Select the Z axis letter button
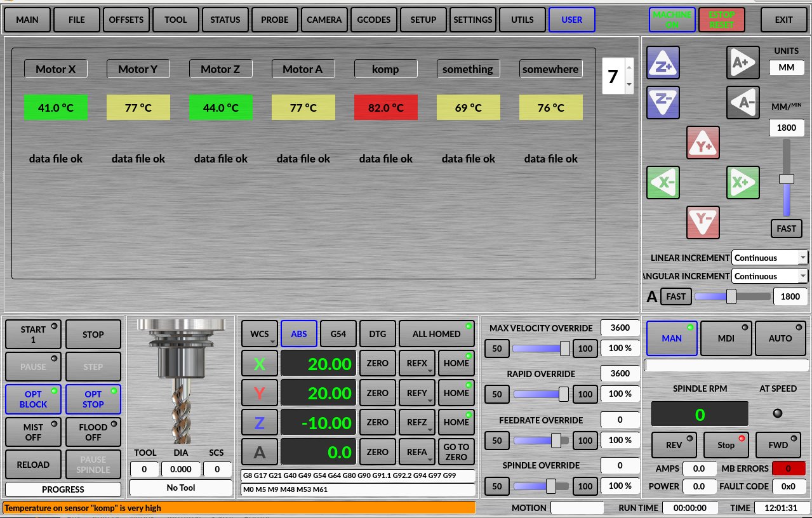This screenshot has height=518, width=812. click(260, 422)
